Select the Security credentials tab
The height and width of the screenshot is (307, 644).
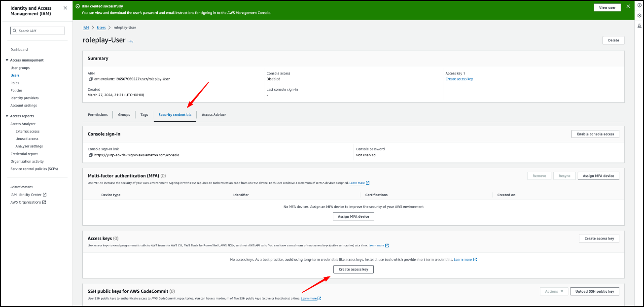pyautogui.click(x=175, y=114)
